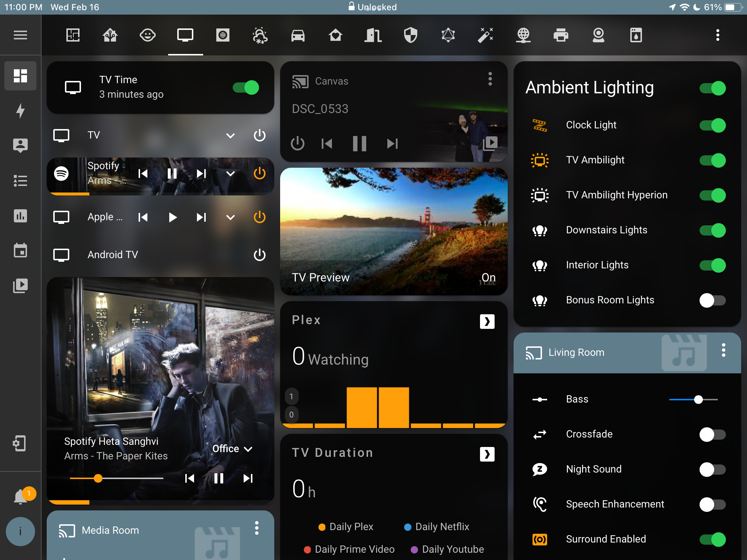Click the TV Ambilight icon
This screenshot has width=747, height=560.
(x=539, y=159)
